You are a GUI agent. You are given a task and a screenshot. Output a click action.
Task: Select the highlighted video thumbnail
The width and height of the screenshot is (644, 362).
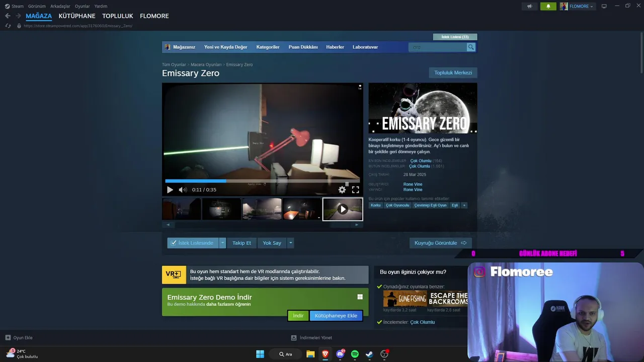(343, 209)
